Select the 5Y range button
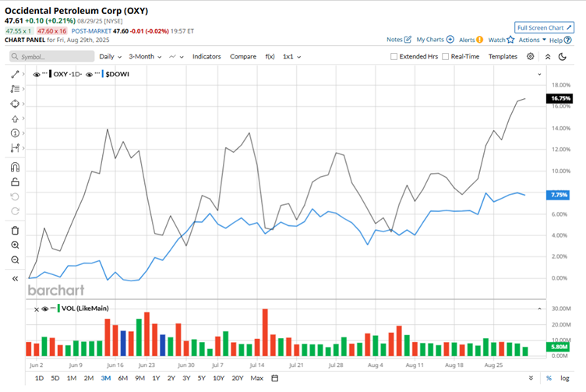586x392 pixels. pos(201,378)
